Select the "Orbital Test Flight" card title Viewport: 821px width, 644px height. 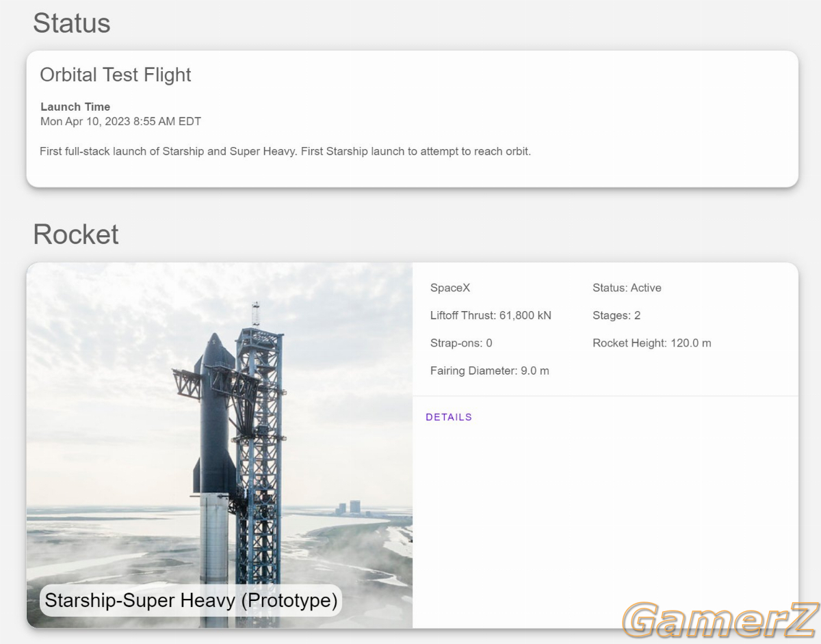[116, 75]
